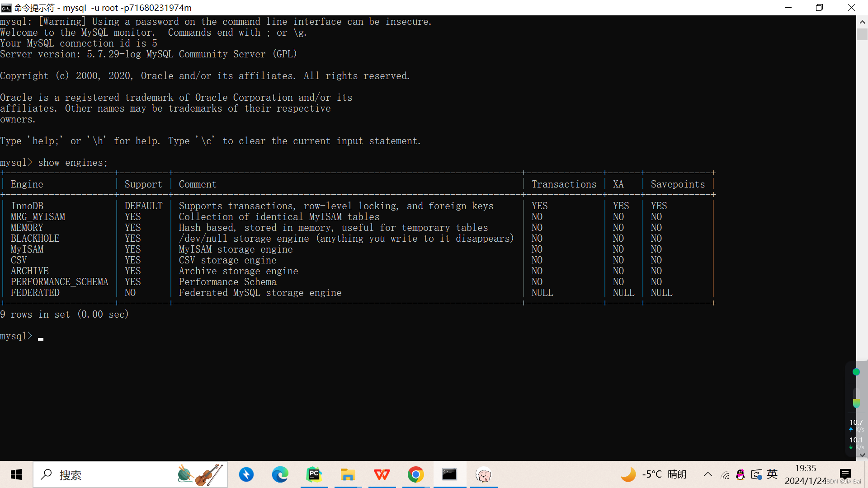Screen dimensions: 868x488
Task: Open the network status tray icon
Action: pos(725,475)
